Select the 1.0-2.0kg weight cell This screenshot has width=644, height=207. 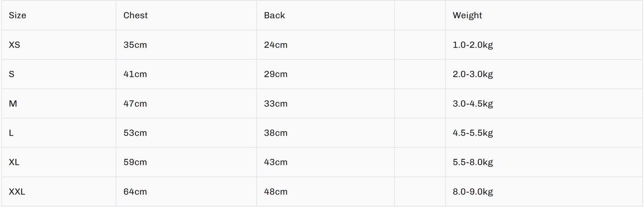[x=472, y=45]
